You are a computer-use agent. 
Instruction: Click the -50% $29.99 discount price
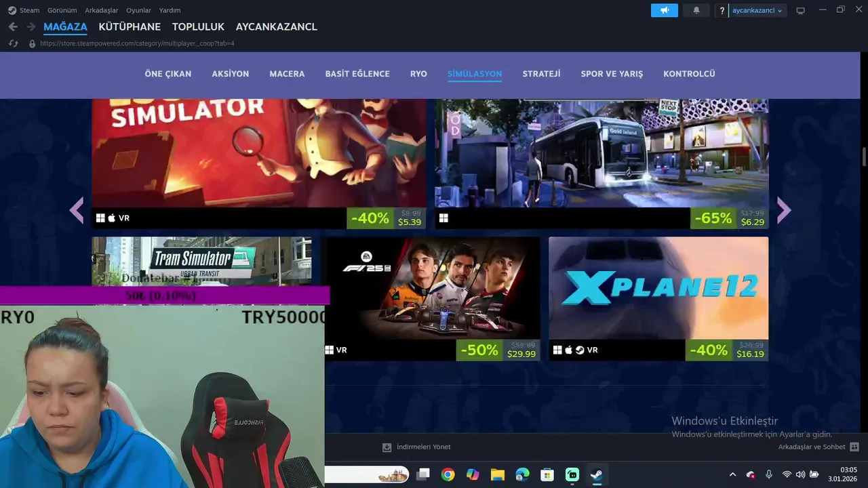(x=498, y=350)
